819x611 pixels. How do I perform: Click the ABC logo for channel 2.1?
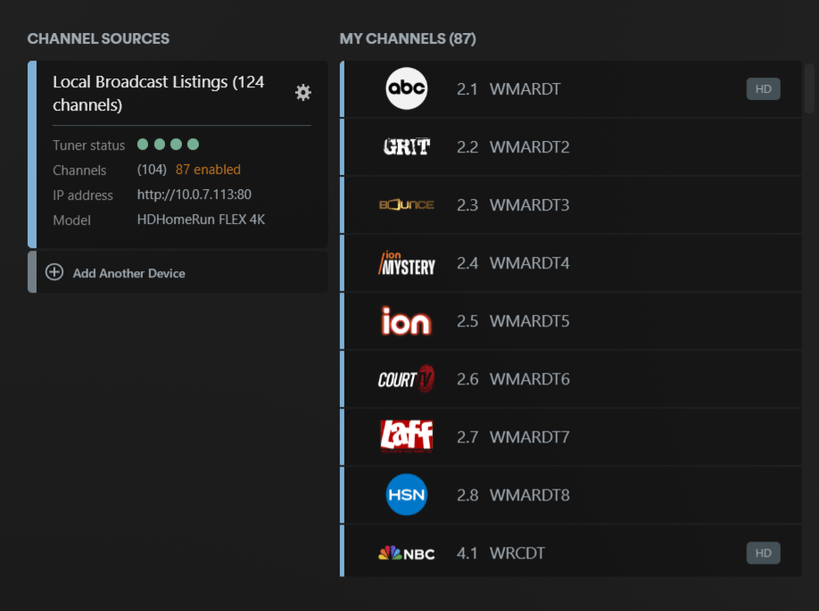pos(406,88)
